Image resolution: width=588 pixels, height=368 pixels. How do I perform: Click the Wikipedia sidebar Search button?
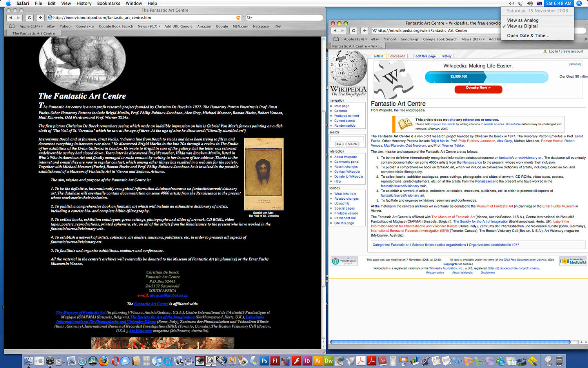pos(352,144)
